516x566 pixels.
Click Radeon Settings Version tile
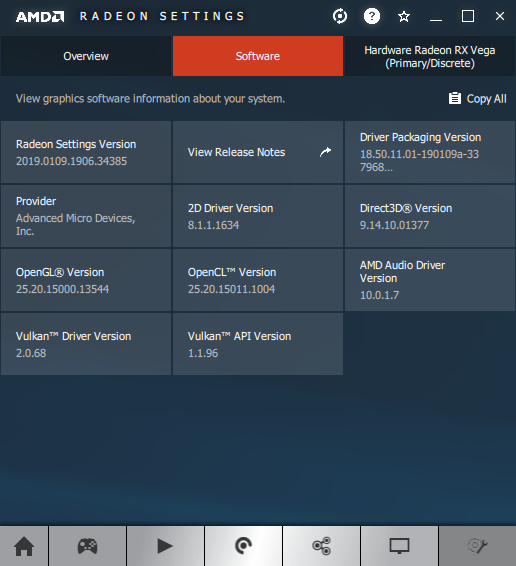[86, 152]
